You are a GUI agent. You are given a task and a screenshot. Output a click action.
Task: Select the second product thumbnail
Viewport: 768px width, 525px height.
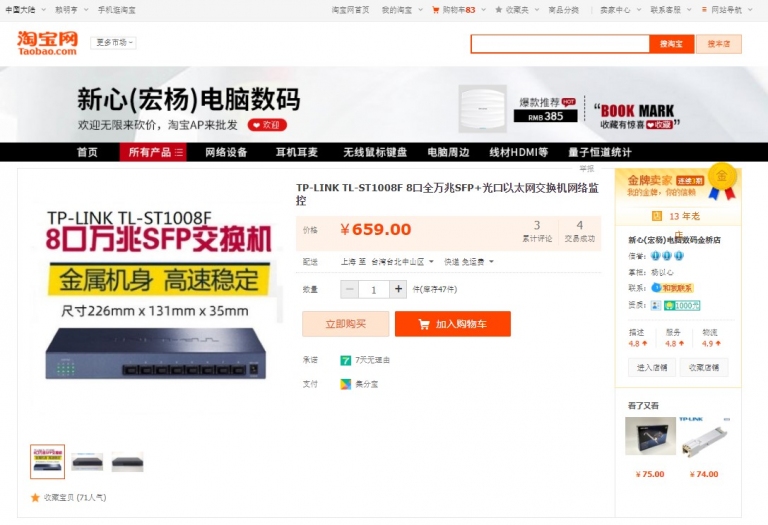pos(87,461)
